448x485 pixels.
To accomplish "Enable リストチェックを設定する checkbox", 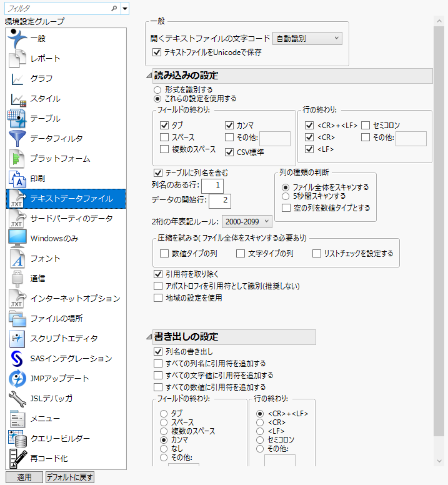I will tap(317, 254).
